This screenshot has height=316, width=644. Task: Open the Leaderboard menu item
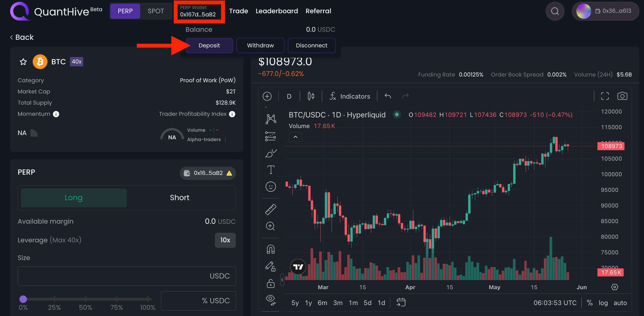277,11
